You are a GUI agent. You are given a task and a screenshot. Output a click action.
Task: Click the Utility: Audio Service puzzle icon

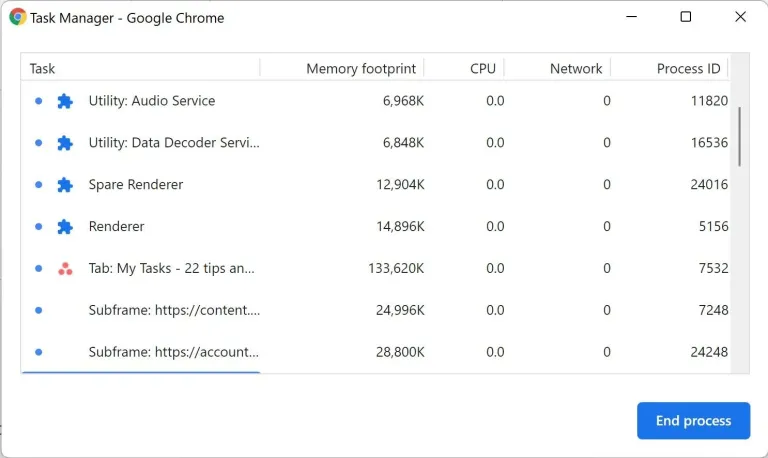(65, 101)
